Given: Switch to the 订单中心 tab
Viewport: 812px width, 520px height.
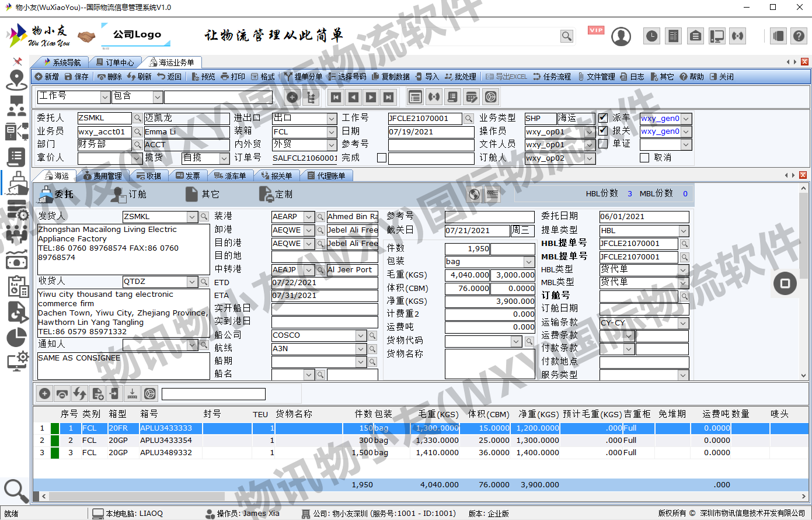Looking at the screenshot, I should click(115, 63).
